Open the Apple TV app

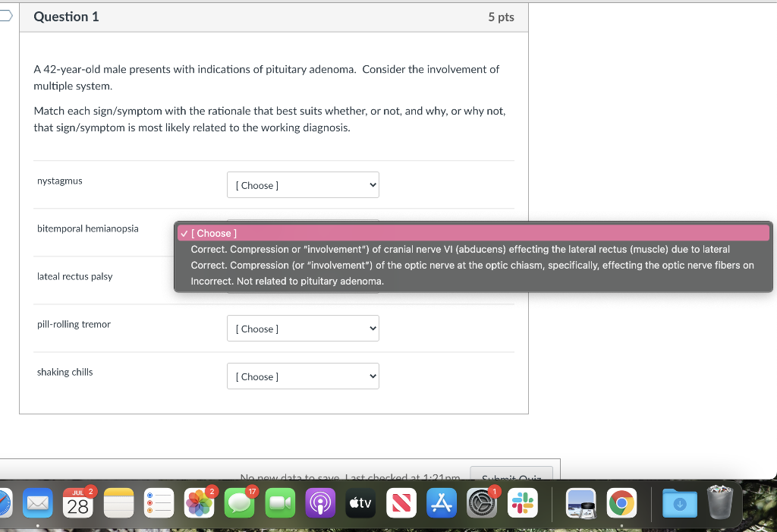click(360, 502)
